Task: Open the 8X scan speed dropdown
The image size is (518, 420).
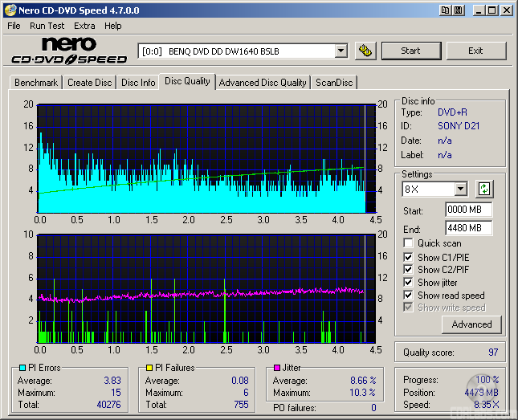Action: point(460,190)
